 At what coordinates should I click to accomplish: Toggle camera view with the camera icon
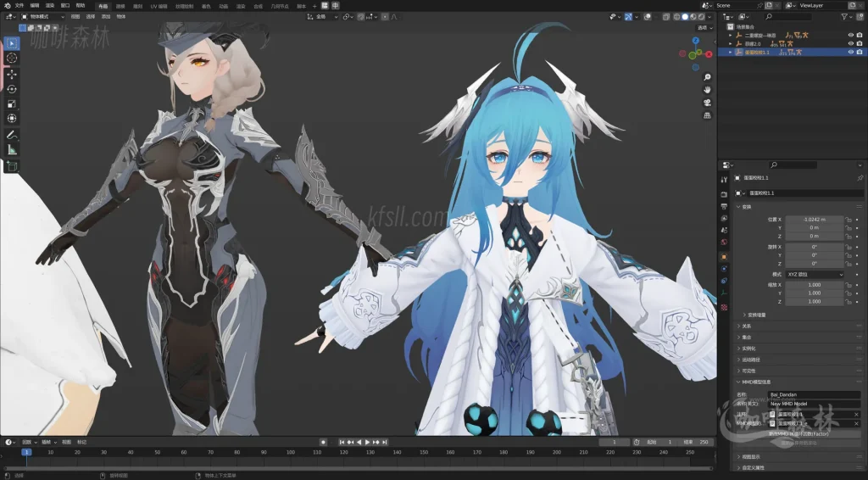707,103
